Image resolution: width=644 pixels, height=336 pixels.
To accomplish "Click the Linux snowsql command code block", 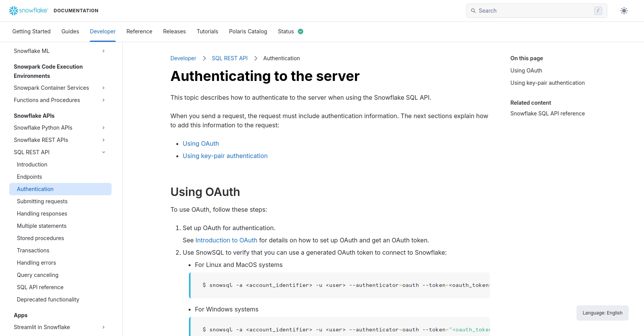I will [x=340, y=285].
